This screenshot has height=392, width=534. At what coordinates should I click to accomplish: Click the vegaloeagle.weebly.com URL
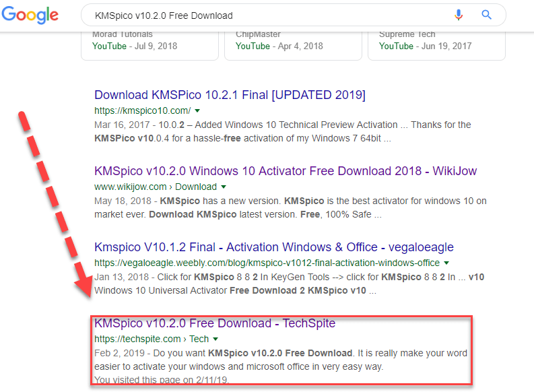(x=267, y=263)
